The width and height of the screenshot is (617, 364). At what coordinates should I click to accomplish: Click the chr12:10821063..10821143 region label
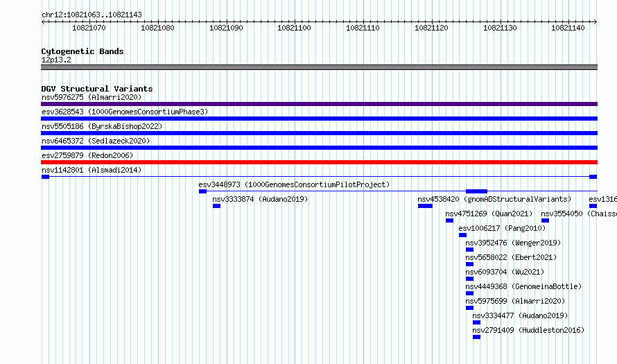click(x=92, y=15)
